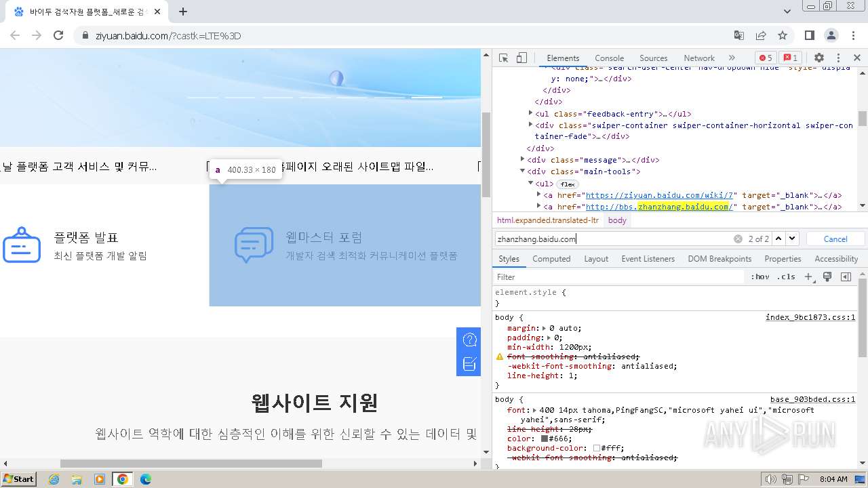Viewport: 868px width, 488px height.
Task: Close the DevTools panel
Action: pos(857,58)
